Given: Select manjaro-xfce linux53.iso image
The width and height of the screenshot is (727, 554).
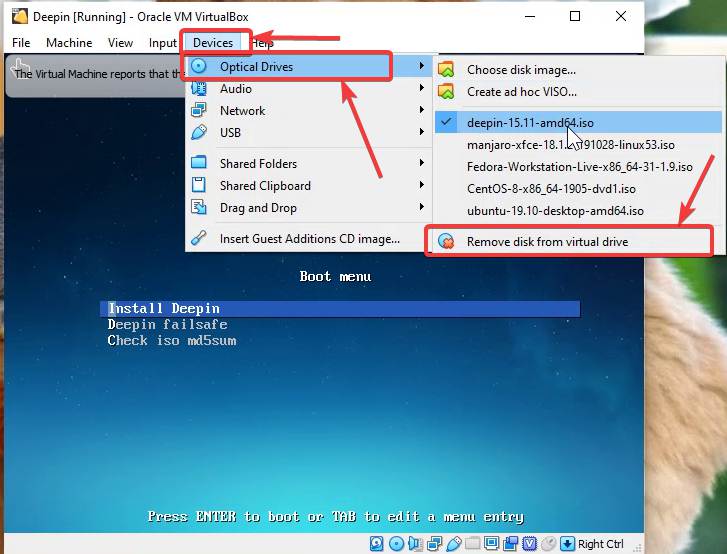Looking at the screenshot, I should (x=578, y=145).
